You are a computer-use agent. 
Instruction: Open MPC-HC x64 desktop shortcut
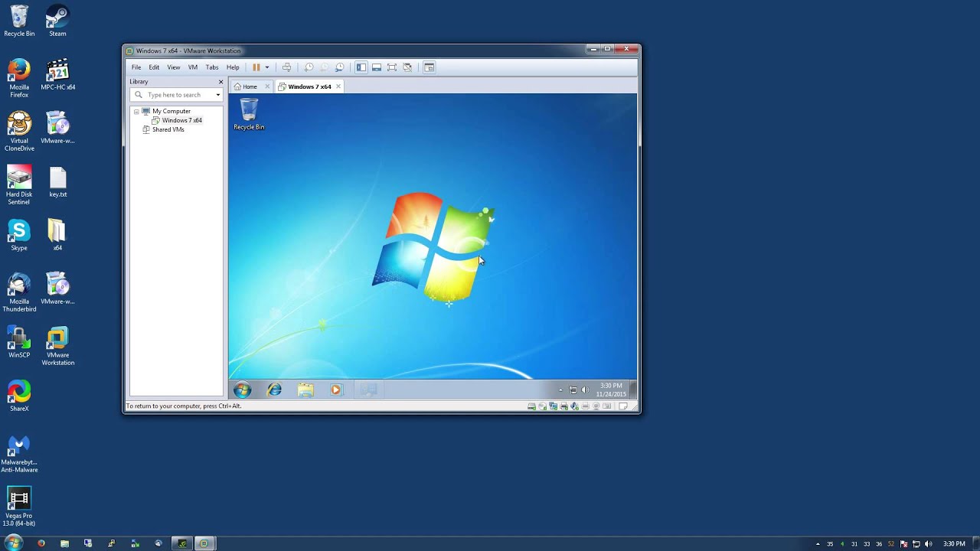point(57,74)
